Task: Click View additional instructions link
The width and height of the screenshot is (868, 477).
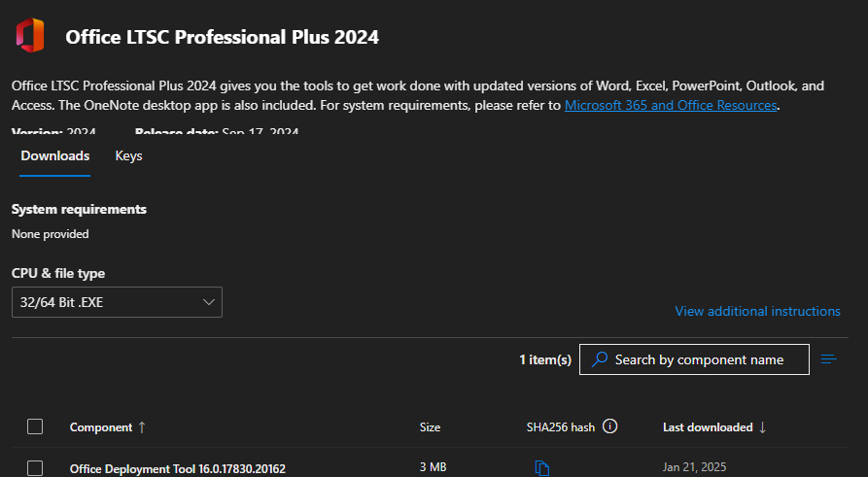Action: [x=757, y=311]
